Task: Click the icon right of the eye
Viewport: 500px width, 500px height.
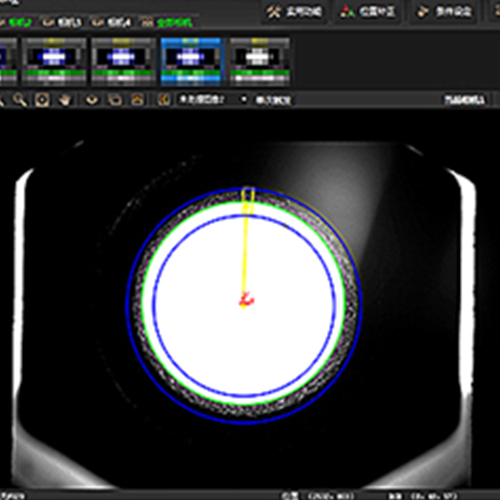Action: pyautogui.click(x=115, y=99)
